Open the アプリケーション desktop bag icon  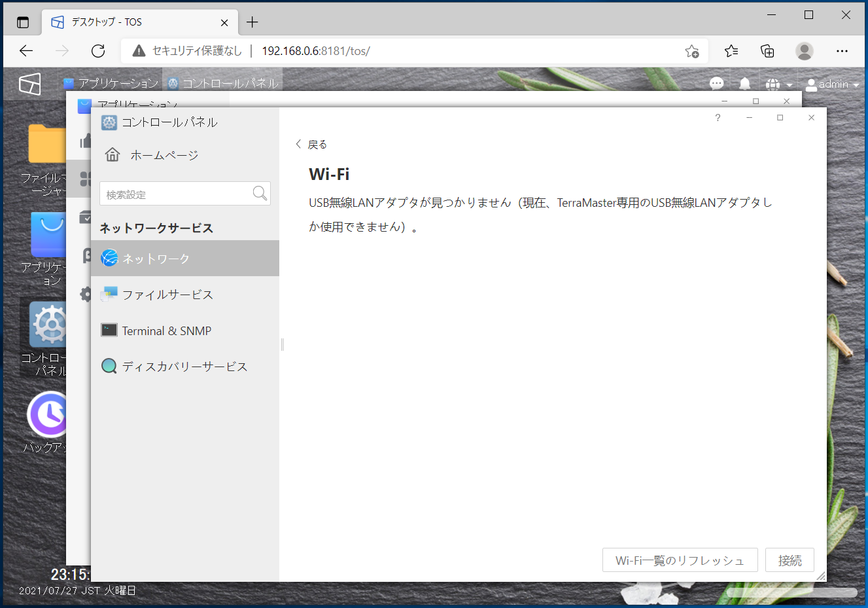[x=48, y=234]
